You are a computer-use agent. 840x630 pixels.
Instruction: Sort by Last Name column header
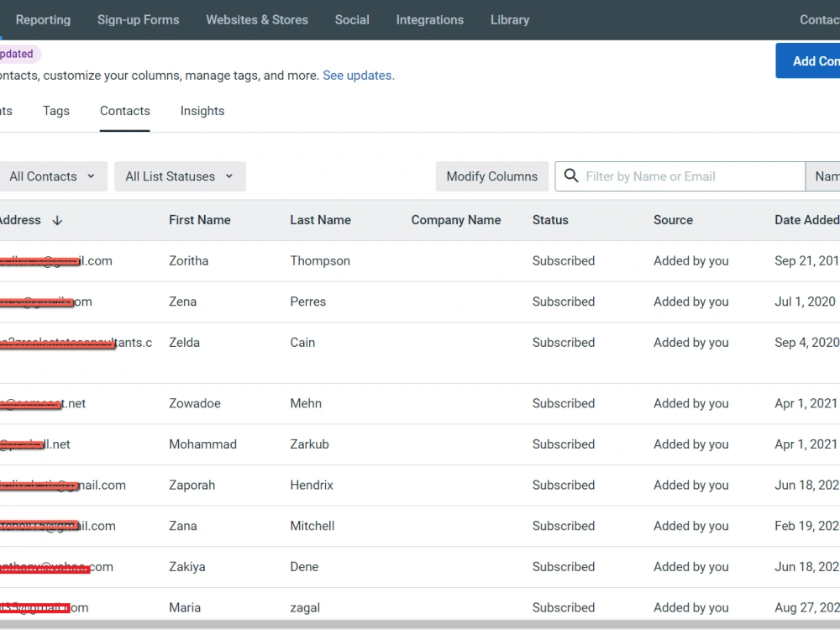tap(320, 220)
